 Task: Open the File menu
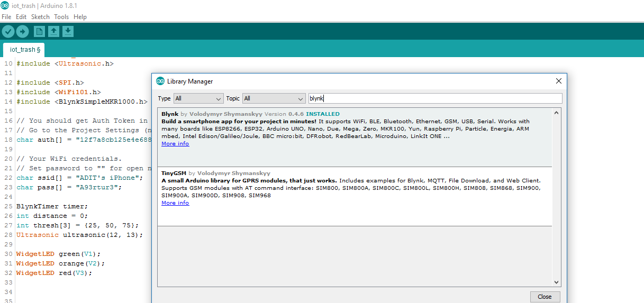tap(6, 17)
